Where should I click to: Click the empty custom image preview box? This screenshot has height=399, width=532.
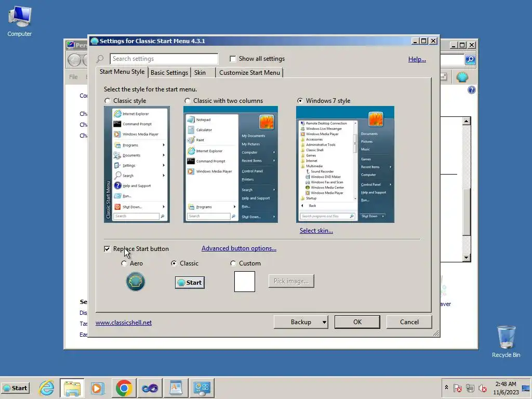click(245, 281)
